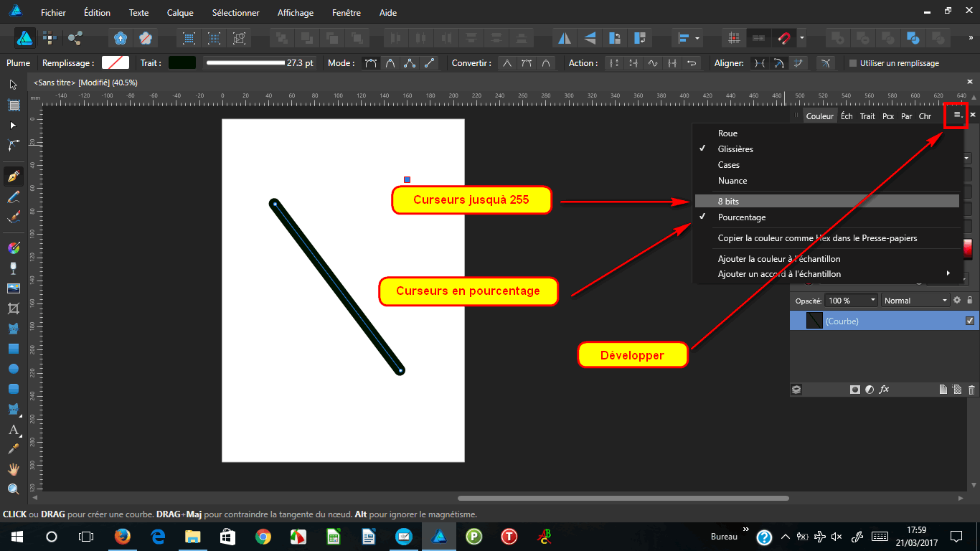
Task: Open the Affichage menu
Action: (x=296, y=13)
